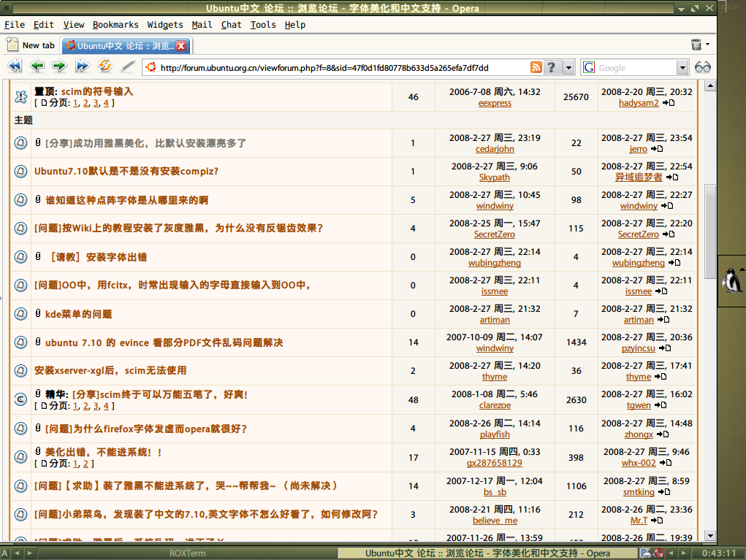746x560 pixels.
Task: Open the Edit menu
Action: point(43,25)
